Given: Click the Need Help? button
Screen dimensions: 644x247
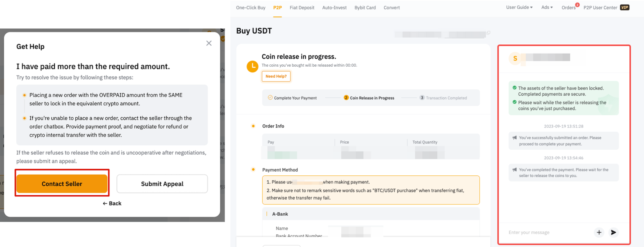Looking at the screenshot, I should (276, 76).
